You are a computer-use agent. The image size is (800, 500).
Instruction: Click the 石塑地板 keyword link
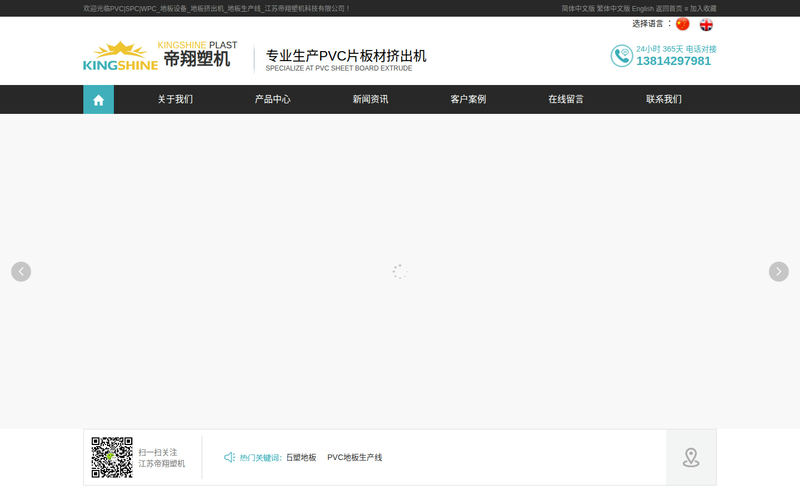301,458
